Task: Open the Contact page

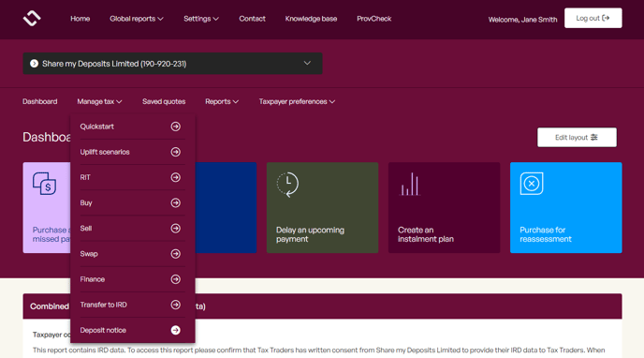Action: 252,19
